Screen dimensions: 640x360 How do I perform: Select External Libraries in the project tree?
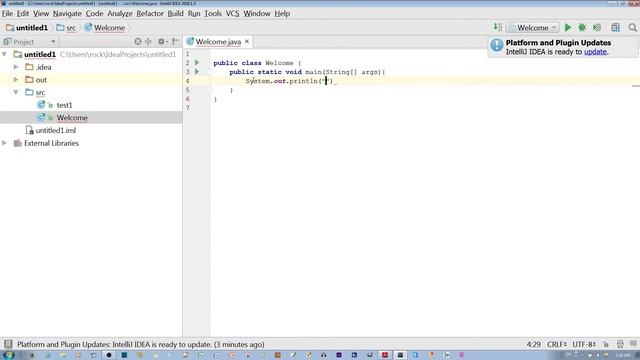pyautogui.click(x=51, y=143)
